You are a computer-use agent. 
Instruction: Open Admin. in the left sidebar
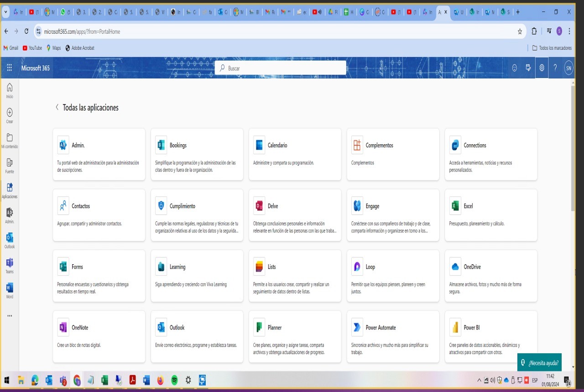[x=10, y=216]
